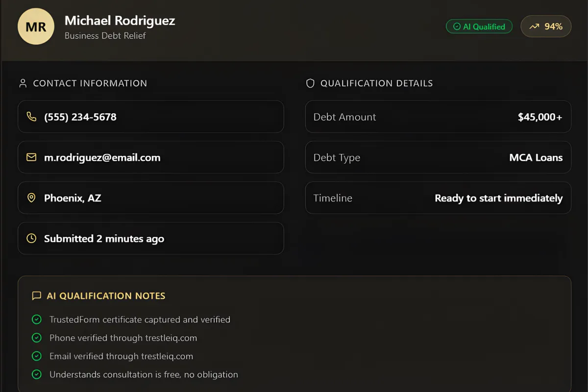
Task: Click the green check beside Email verified
Action: (36, 356)
